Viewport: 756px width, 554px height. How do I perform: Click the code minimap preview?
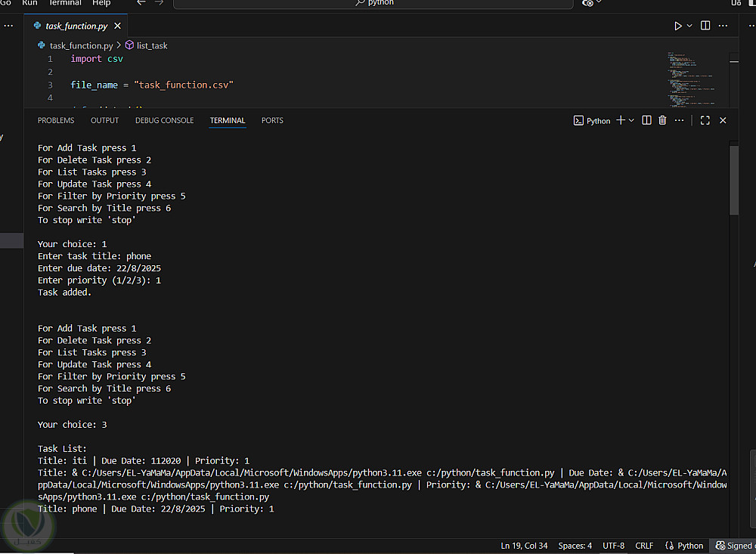[690, 79]
